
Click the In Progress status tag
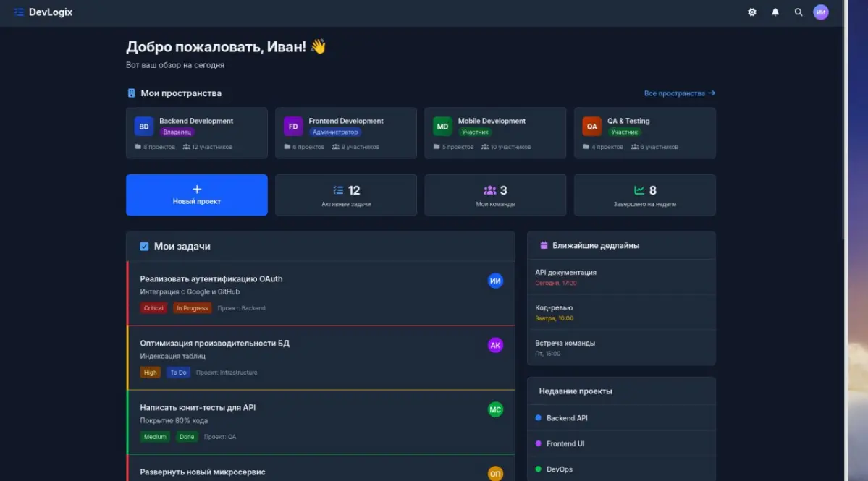[x=192, y=308]
